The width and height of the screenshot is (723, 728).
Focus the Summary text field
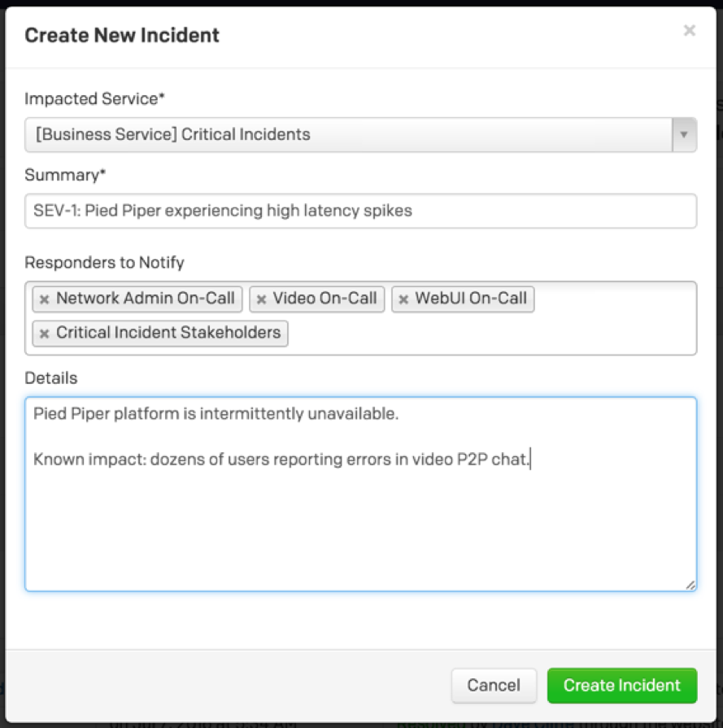coord(360,211)
